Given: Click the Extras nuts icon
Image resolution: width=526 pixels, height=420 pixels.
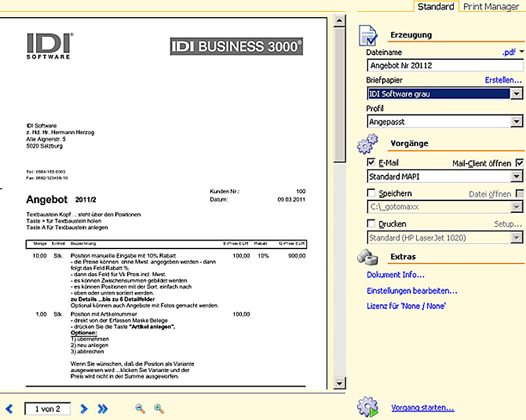Looking at the screenshot, I should pyautogui.click(x=368, y=257).
